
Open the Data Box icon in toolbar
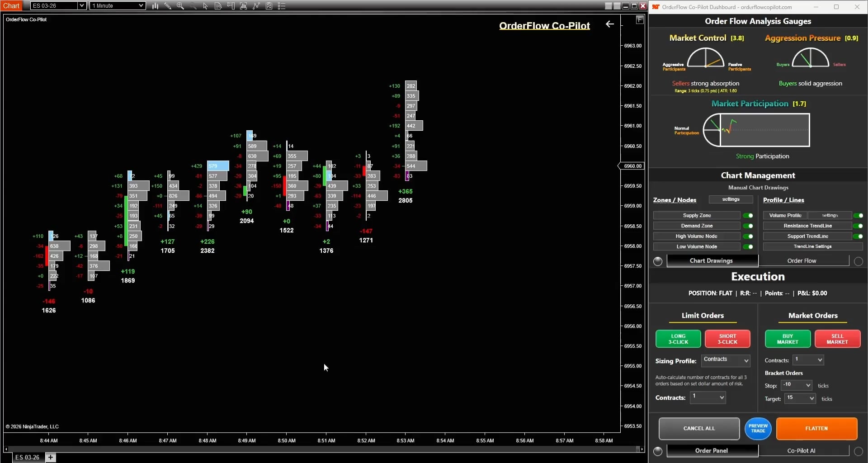[x=218, y=6]
